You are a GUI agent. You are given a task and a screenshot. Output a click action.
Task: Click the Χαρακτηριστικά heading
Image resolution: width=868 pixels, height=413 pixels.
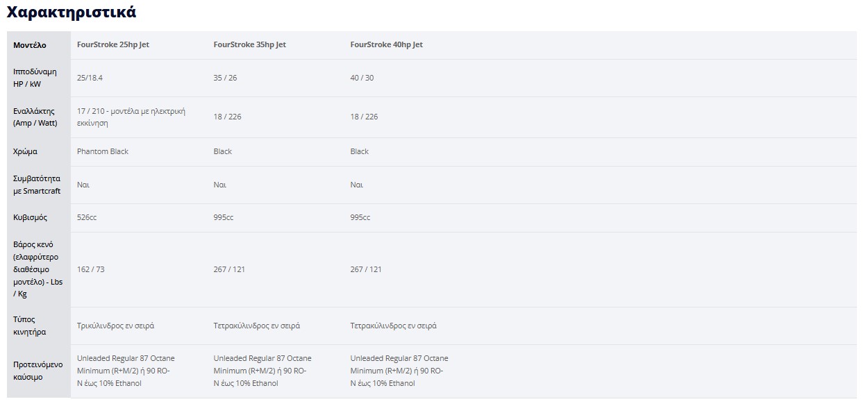click(72, 12)
